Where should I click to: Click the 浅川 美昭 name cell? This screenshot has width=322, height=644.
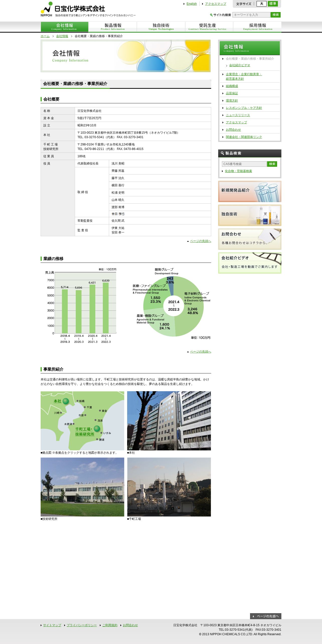click(x=160, y=164)
